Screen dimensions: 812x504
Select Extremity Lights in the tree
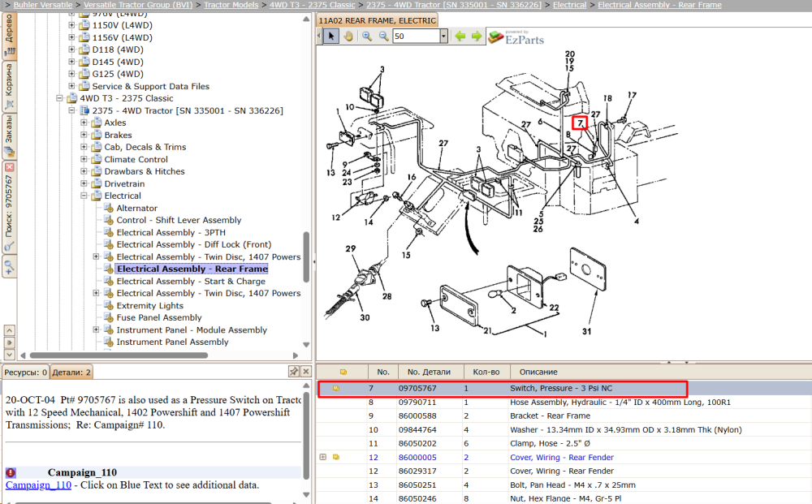click(x=149, y=305)
